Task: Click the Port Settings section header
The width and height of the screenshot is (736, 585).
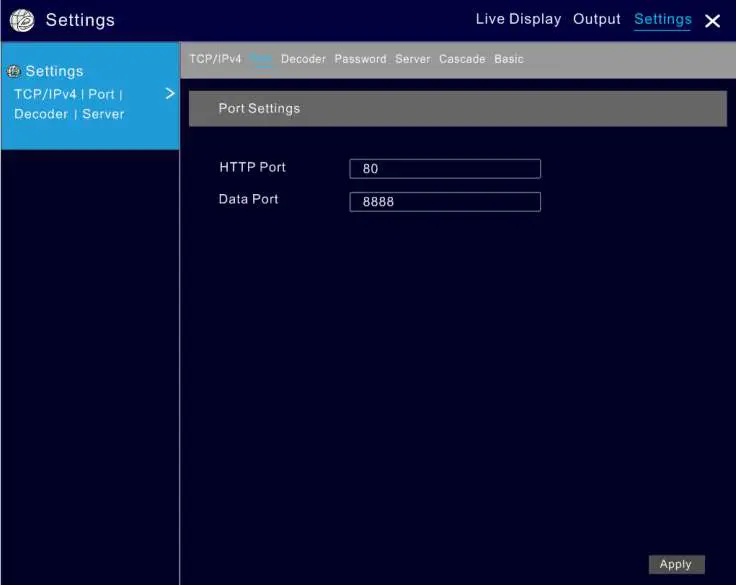Action: coord(458,108)
